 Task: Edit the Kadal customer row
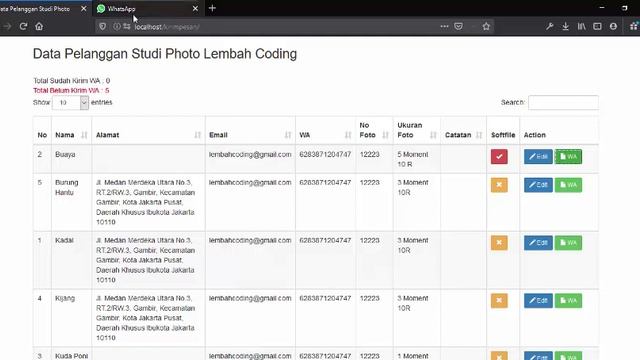point(538,243)
